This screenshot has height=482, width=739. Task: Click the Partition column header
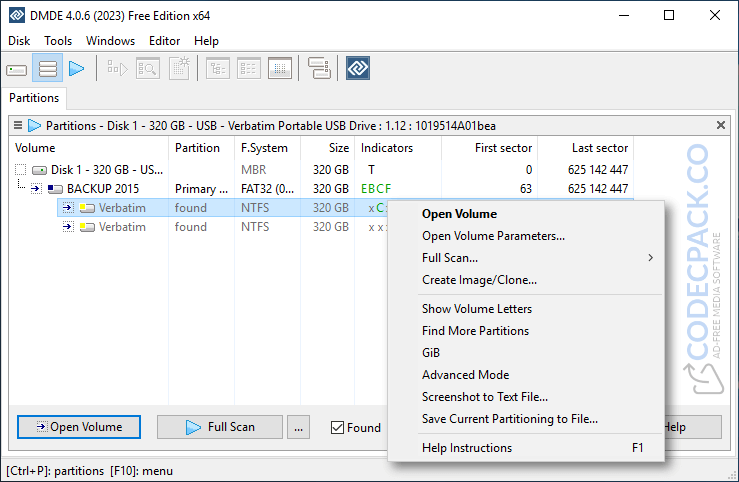point(202,148)
